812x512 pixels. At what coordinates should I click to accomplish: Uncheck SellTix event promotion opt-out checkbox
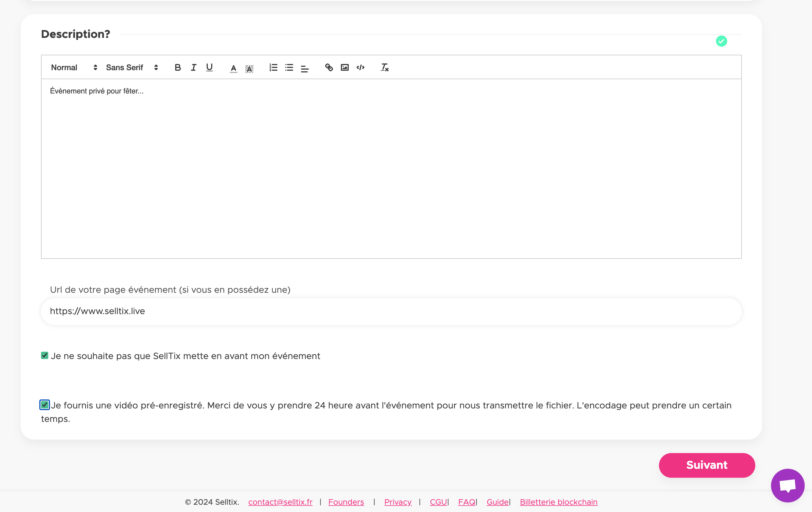(x=45, y=356)
